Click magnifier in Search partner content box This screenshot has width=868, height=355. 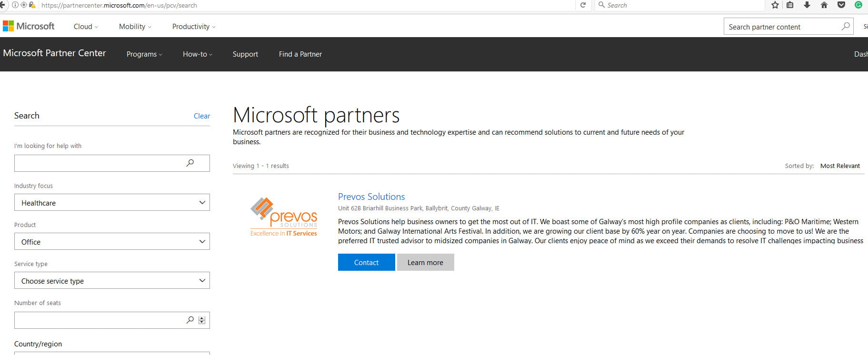tap(846, 27)
